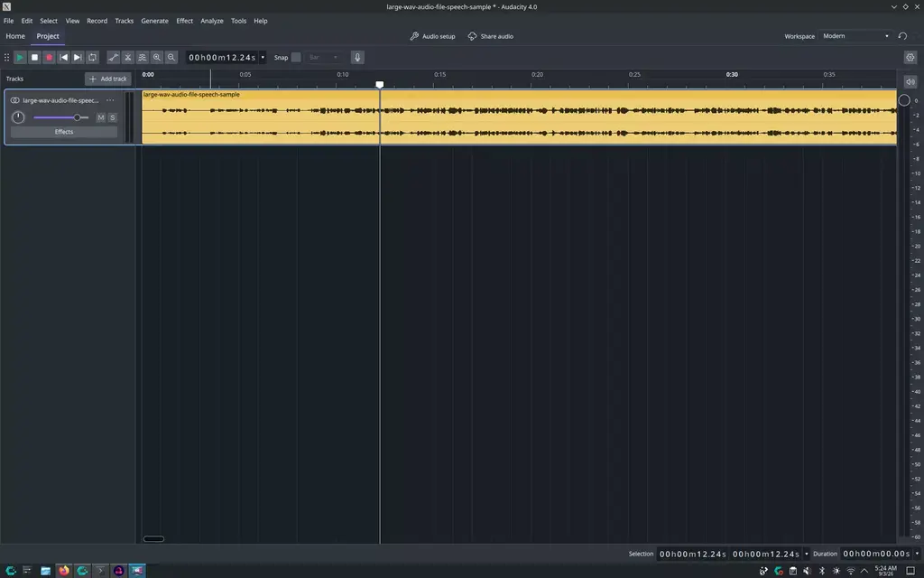The image size is (924, 578).
Task: Open the track options three-dot menu
Action: tap(110, 100)
